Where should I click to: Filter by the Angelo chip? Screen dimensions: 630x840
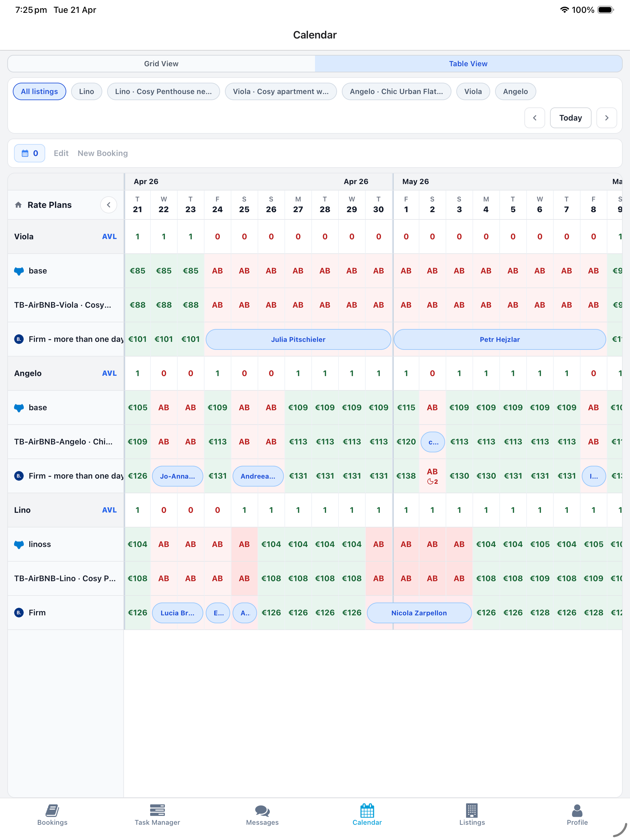515,92
